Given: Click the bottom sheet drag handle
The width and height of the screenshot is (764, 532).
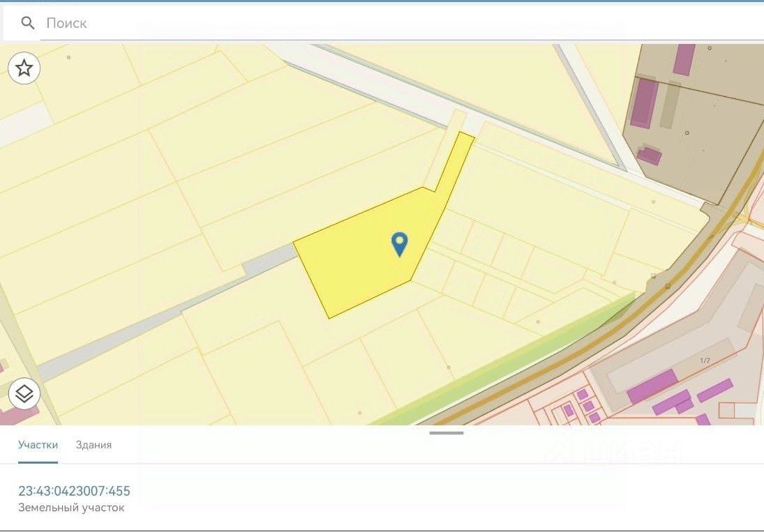Looking at the screenshot, I should click(447, 433).
